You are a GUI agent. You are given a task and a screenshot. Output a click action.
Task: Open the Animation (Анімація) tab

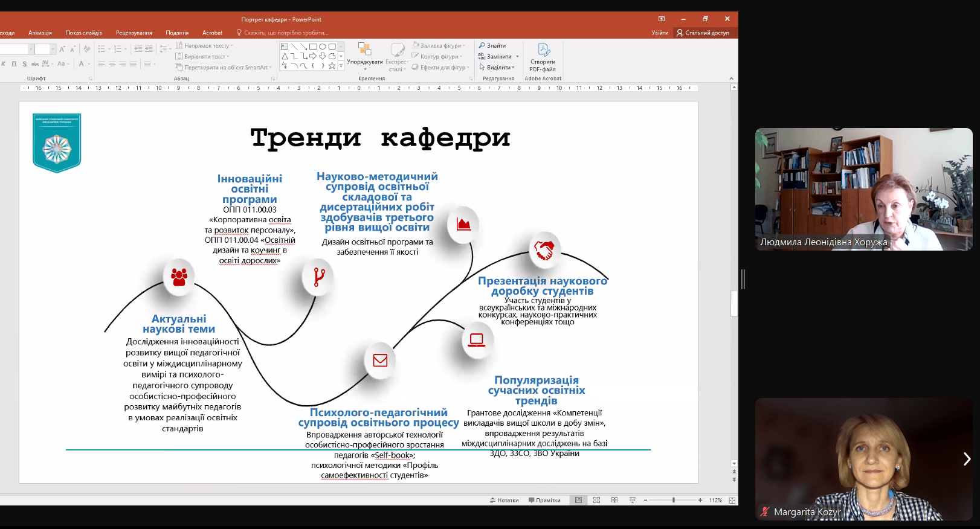click(40, 33)
